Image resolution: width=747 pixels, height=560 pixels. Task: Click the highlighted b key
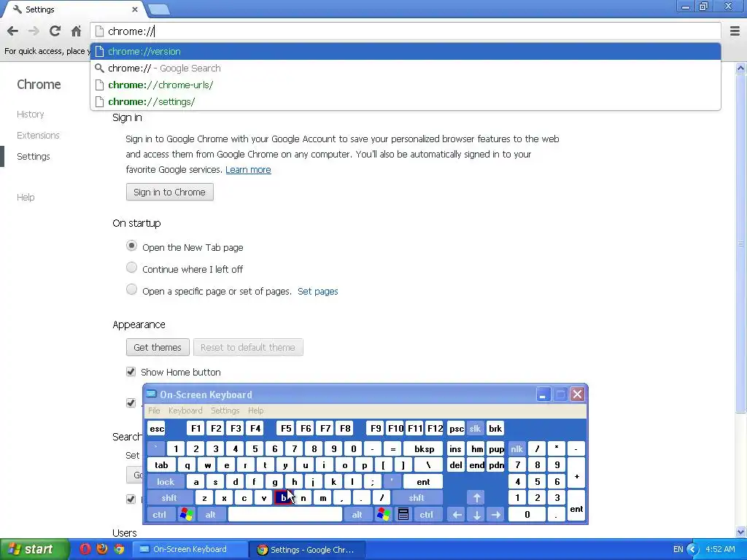tap(284, 498)
